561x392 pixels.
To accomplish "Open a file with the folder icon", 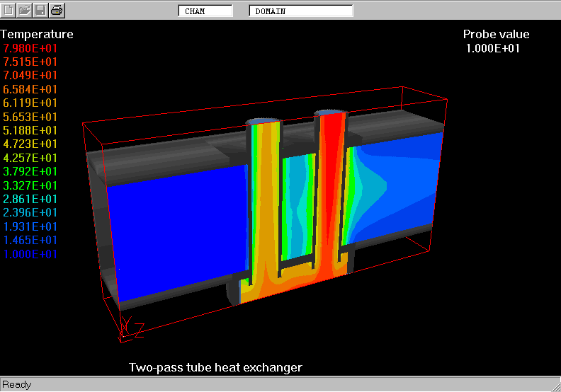I will (25, 10).
